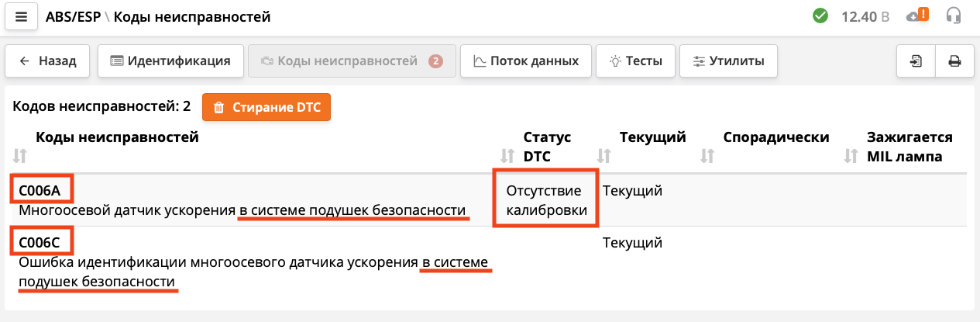Sort by Зажигается MIL лампа column
Image resolution: width=980 pixels, height=322 pixels.
click(x=851, y=156)
